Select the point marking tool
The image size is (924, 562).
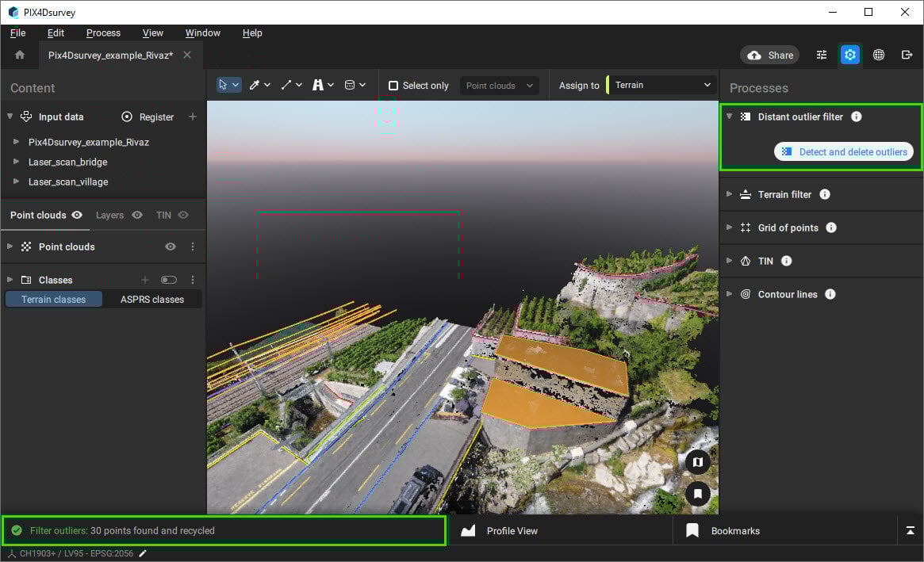(255, 84)
